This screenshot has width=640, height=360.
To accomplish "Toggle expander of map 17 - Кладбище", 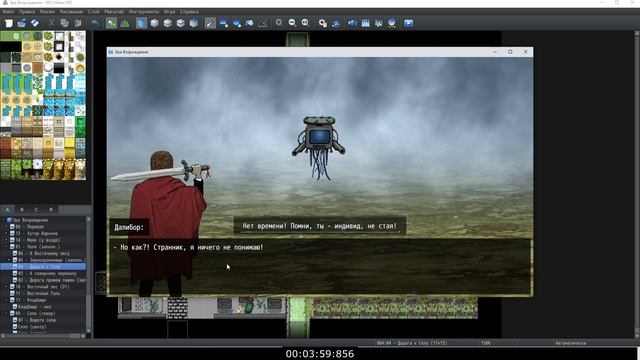I will [7, 300].
